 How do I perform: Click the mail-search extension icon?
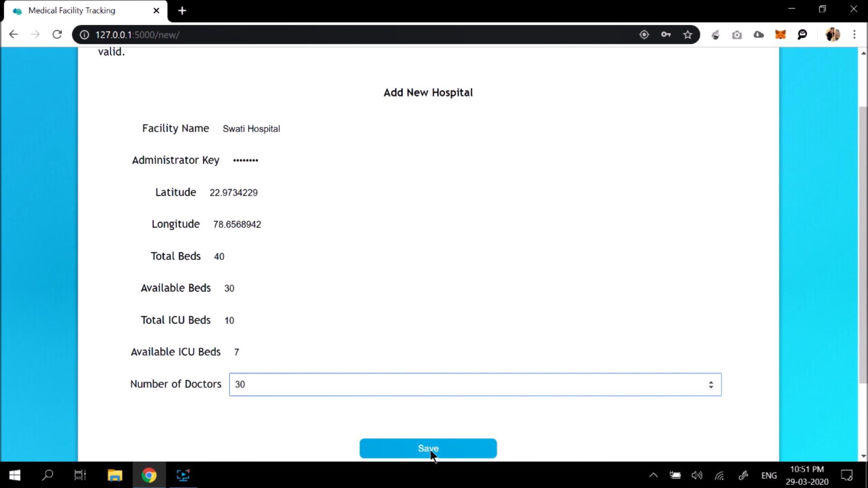(802, 34)
